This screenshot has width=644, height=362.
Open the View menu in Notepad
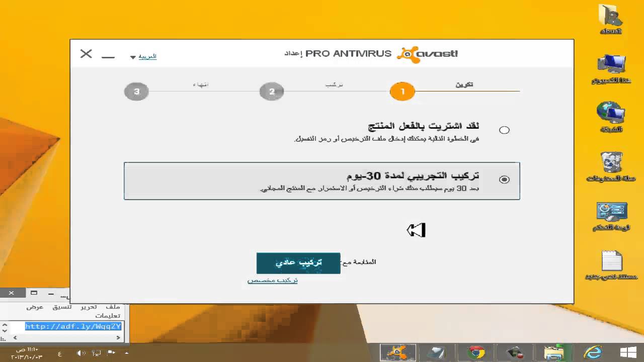click(x=35, y=307)
